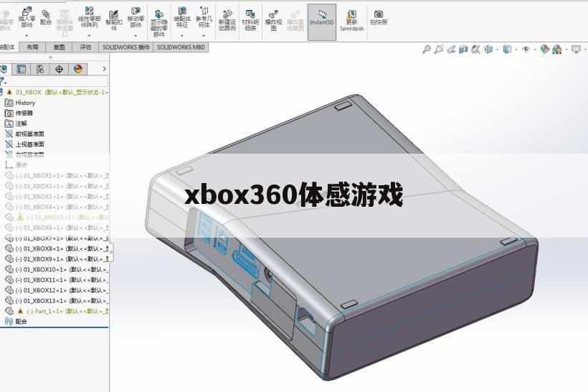This screenshot has width=588, height=392.
Task: Open dropdown arrow under 插入零部件
Action: click(x=27, y=36)
